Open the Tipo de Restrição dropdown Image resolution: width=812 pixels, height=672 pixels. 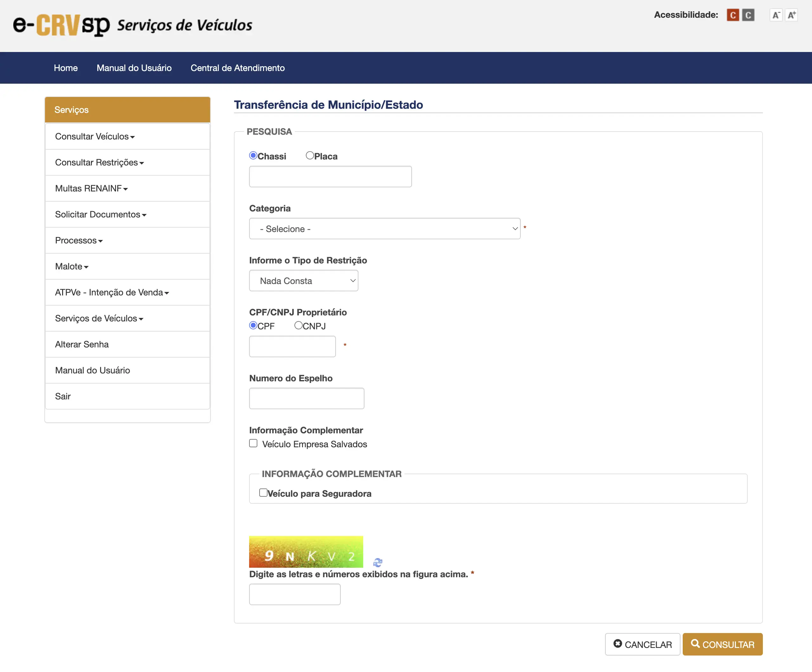pyautogui.click(x=304, y=281)
